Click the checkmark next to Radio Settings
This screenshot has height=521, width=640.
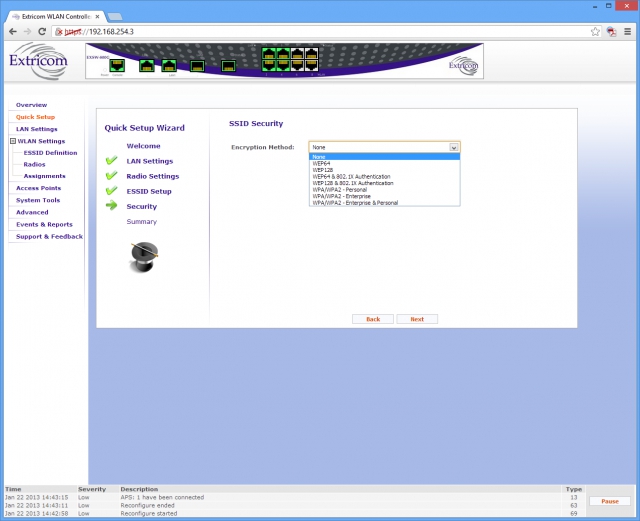click(x=111, y=175)
